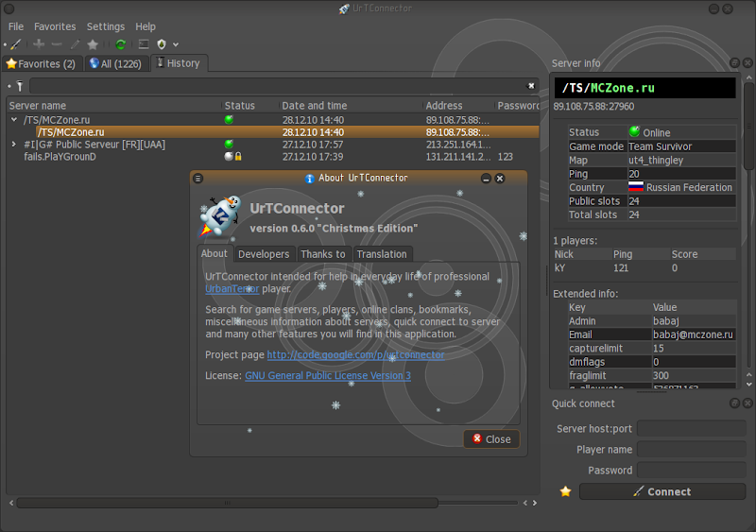Image resolution: width=756 pixels, height=532 pixels.
Task: Float the Server info panel using its detach icon
Action: pos(734,62)
